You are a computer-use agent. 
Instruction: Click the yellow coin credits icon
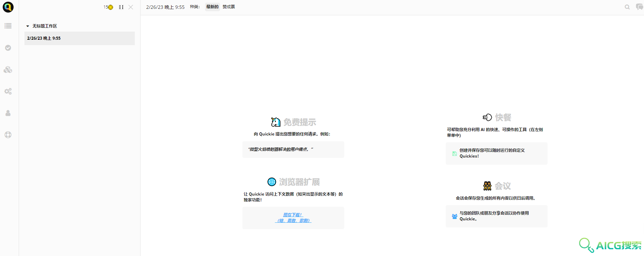111,7
